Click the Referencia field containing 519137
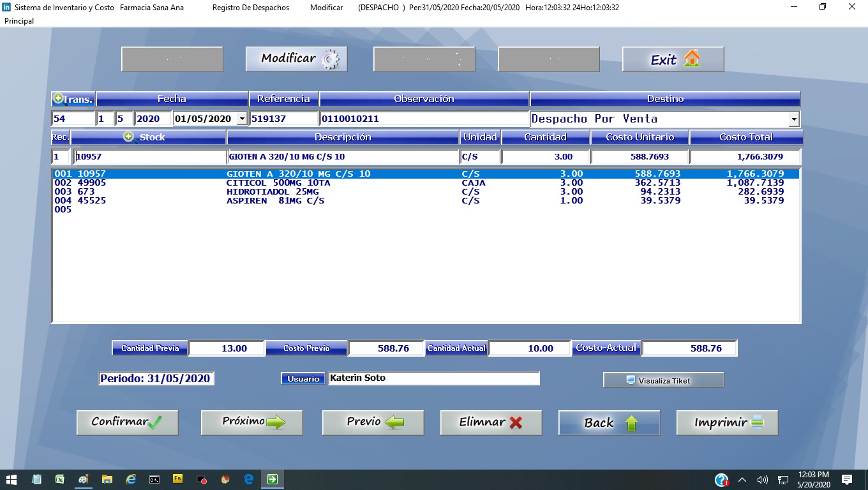 (x=283, y=119)
